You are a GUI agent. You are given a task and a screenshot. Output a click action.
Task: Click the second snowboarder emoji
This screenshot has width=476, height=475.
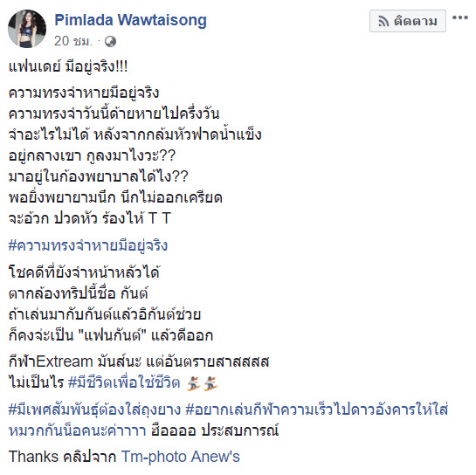pos(211,383)
